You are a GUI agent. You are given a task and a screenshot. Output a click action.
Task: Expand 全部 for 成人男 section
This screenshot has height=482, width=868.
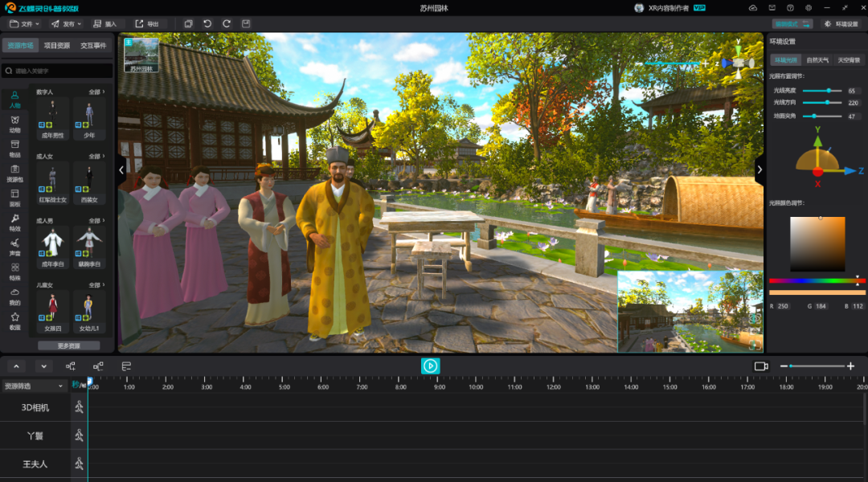(97, 220)
